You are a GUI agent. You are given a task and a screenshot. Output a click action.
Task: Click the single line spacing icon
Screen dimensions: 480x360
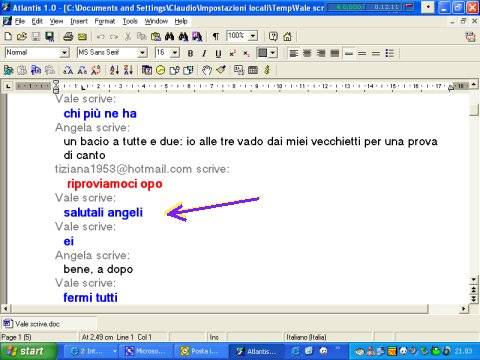tap(349, 53)
